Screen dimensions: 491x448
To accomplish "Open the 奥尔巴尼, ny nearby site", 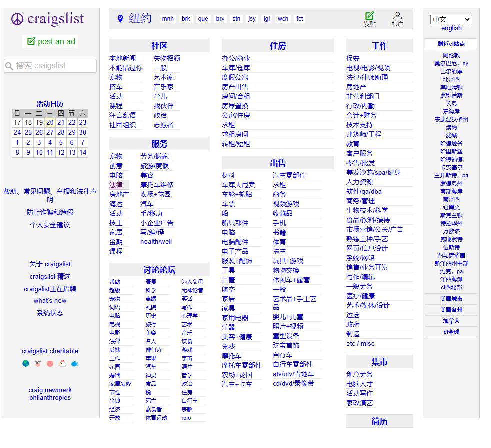I will pos(451,63).
